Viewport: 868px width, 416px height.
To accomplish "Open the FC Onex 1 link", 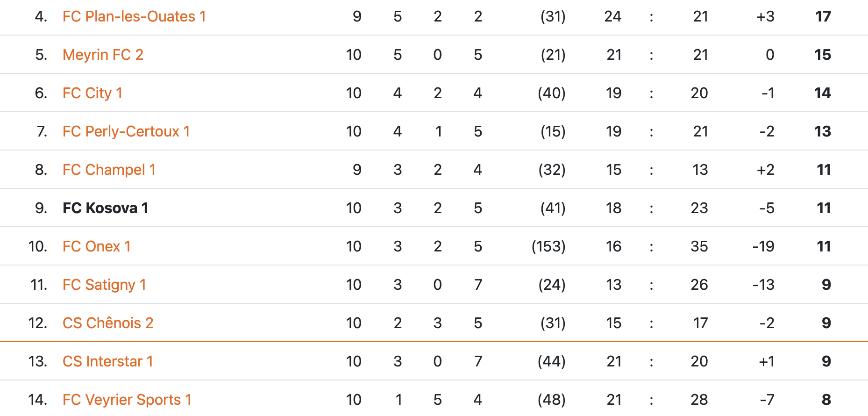I will [x=97, y=247].
